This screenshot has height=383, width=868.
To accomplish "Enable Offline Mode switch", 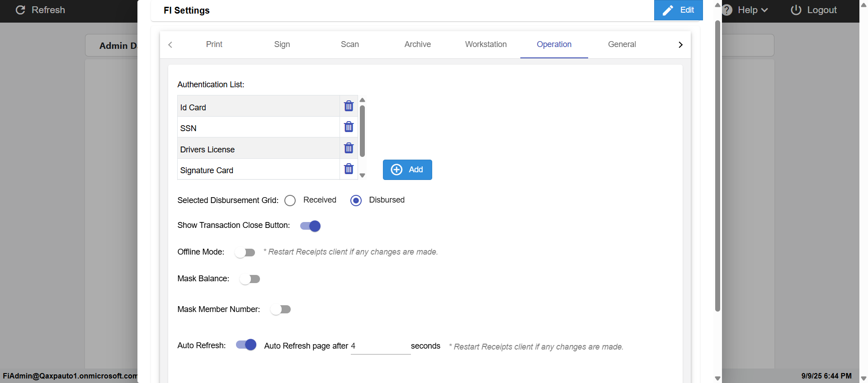I will click(245, 252).
